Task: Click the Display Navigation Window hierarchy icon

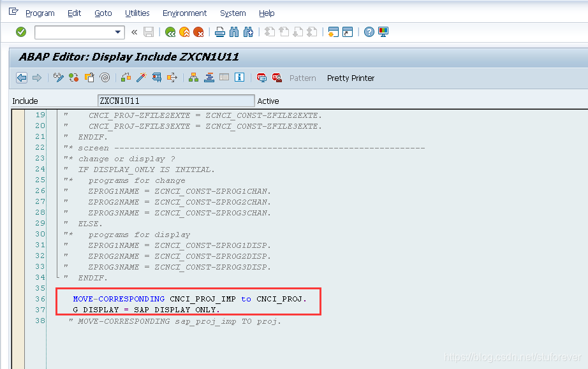Action: (193, 78)
